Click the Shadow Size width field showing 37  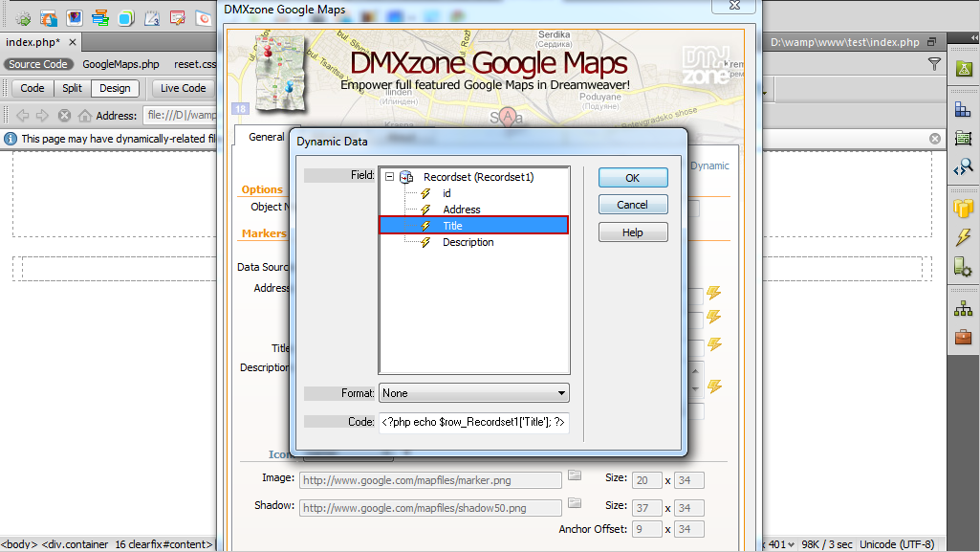click(x=647, y=508)
